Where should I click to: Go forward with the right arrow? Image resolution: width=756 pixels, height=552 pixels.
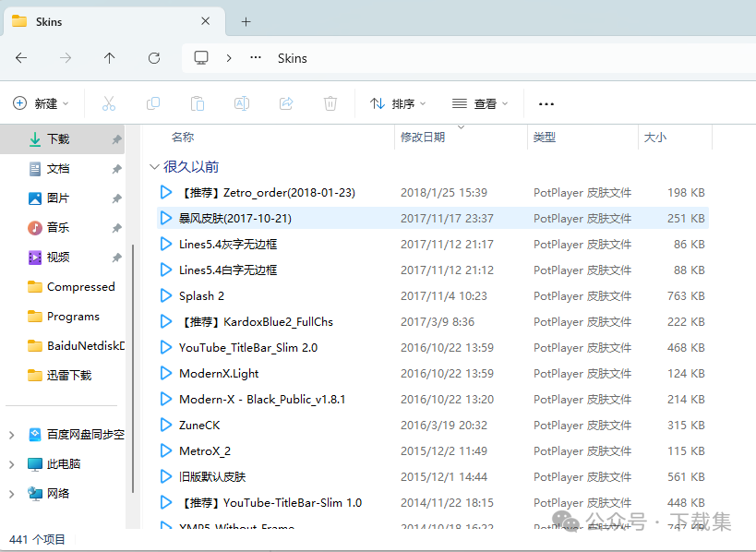tap(66, 58)
